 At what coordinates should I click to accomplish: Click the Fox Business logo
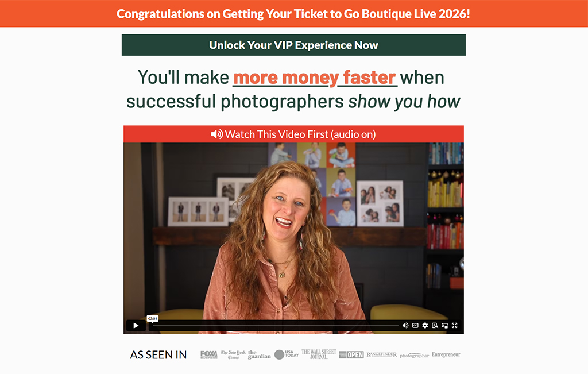(209, 354)
